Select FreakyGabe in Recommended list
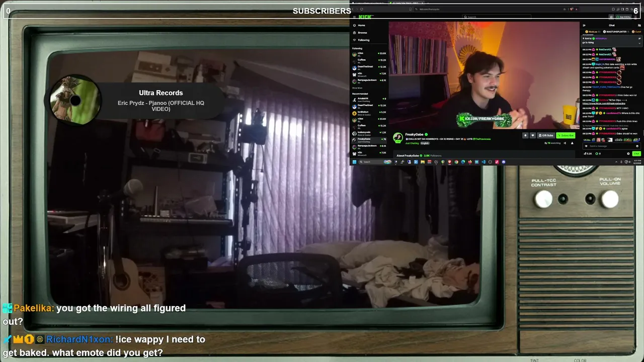 369,140
